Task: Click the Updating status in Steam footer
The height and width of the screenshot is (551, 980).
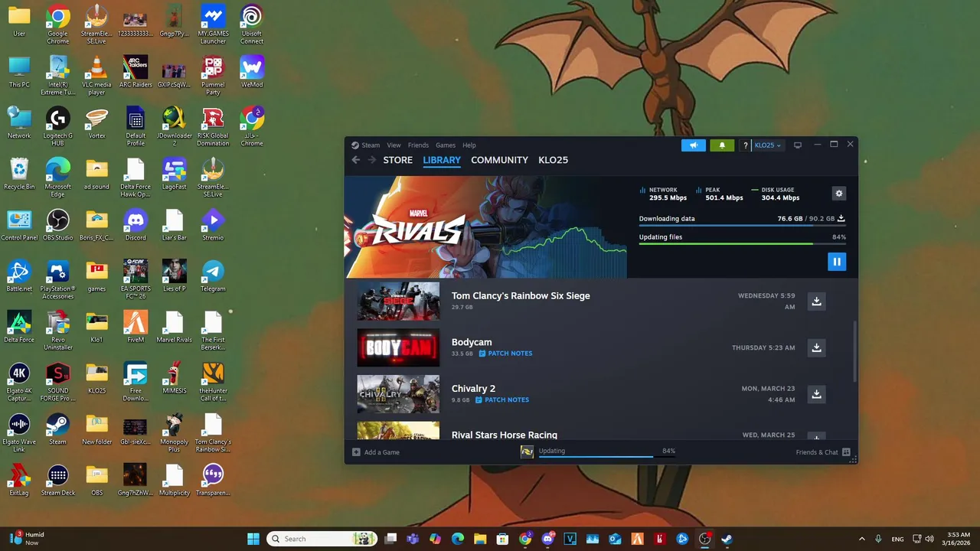Action: [x=597, y=452]
